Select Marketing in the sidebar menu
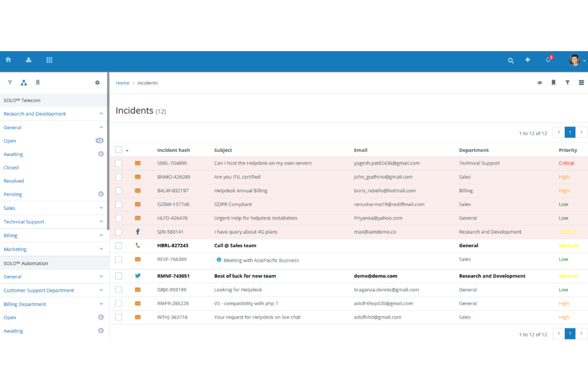 click(x=15, y=249)
